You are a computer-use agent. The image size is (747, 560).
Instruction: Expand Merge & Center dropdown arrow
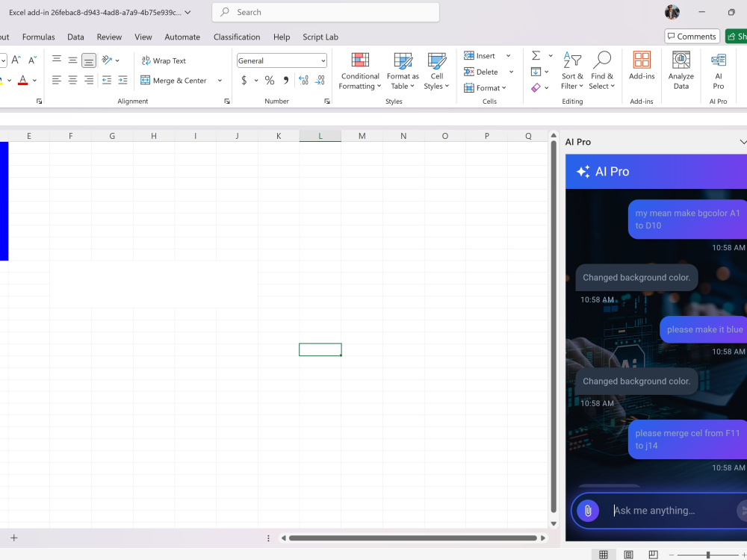(220, 81)
